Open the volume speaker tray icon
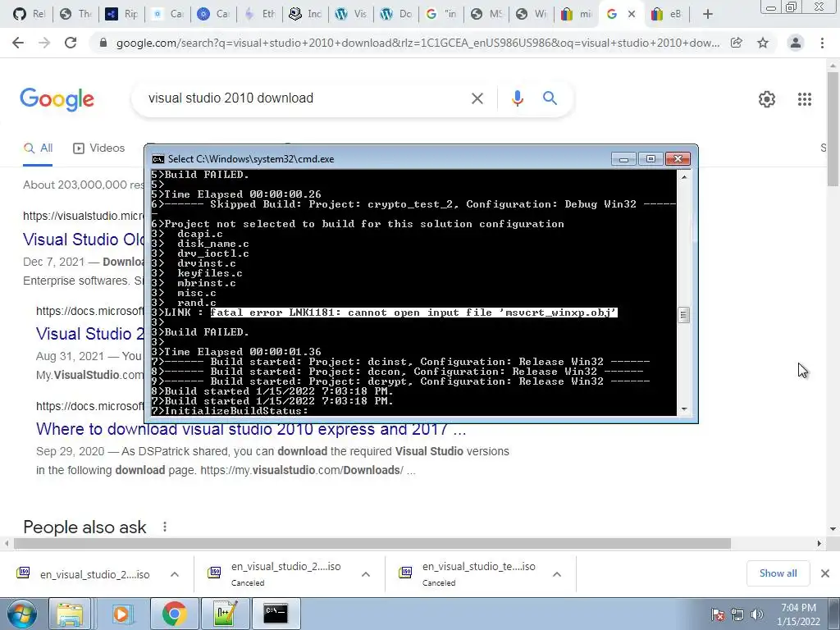 (x=756, y=614)
